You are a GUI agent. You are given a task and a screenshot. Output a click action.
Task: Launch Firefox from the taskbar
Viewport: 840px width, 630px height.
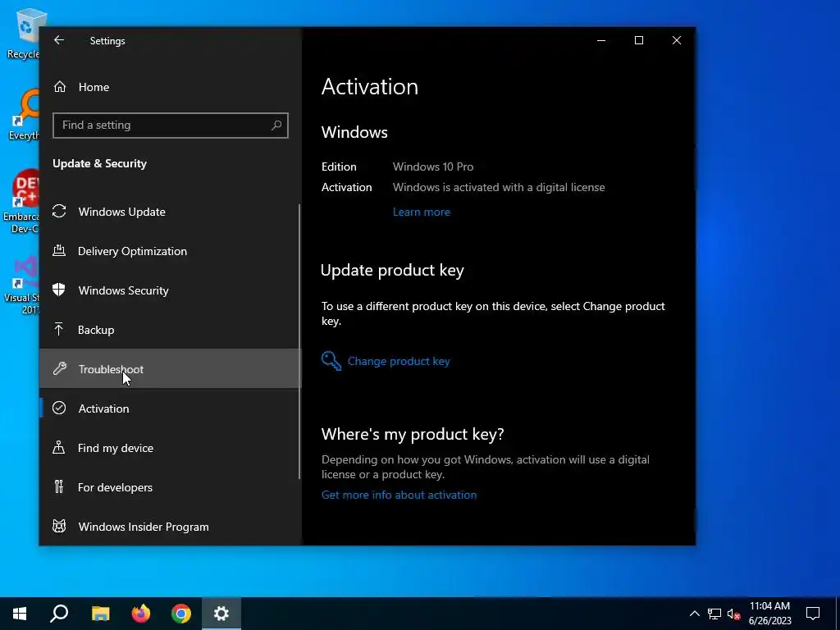(x=141, y=614)
